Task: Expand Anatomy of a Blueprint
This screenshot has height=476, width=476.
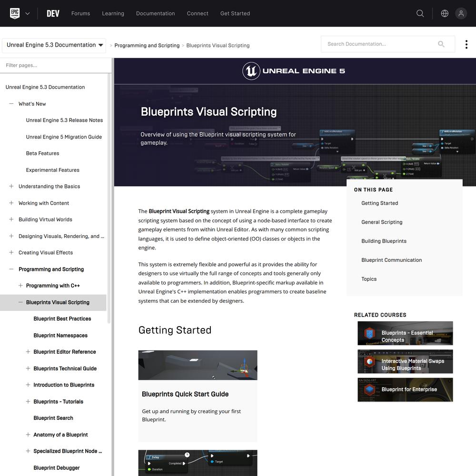Action: pos(28,435)
